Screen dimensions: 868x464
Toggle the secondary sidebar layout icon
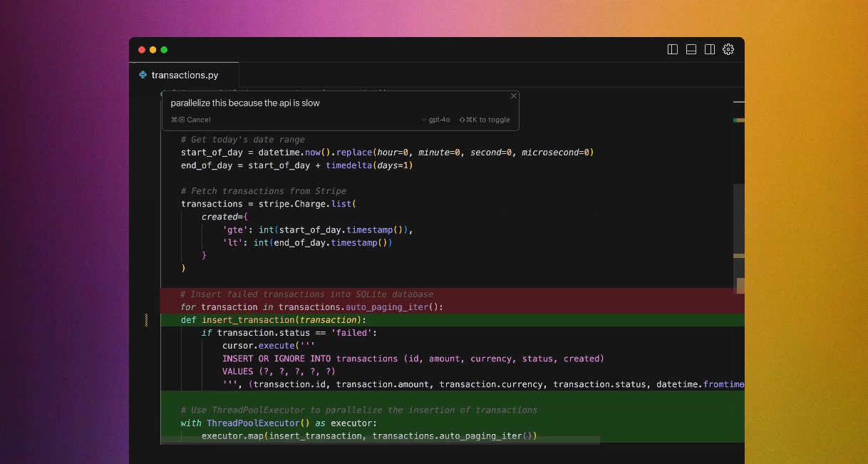click(710, 49)
